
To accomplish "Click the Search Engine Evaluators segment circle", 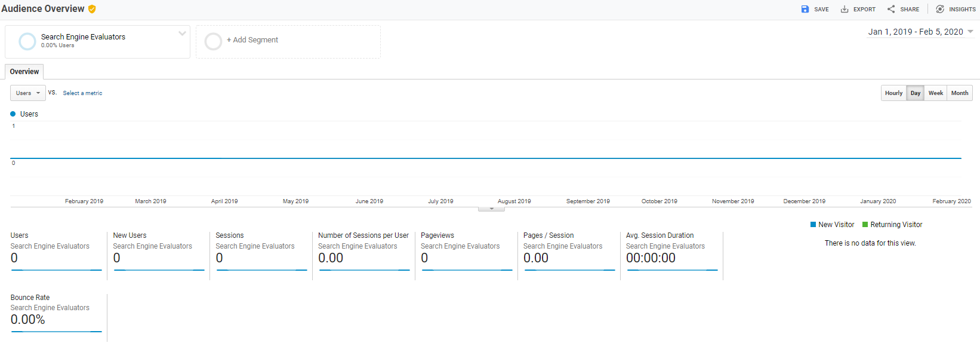I will tap(27, 41).
